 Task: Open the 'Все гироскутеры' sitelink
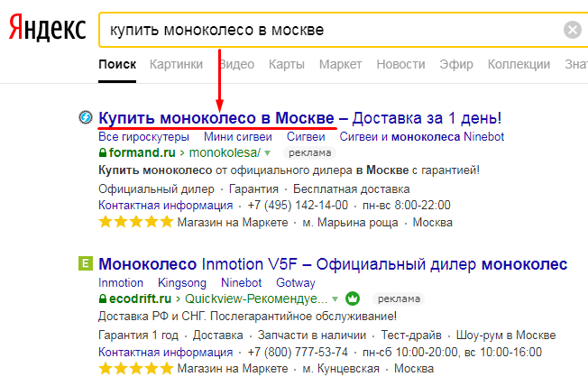pos(143,136)
